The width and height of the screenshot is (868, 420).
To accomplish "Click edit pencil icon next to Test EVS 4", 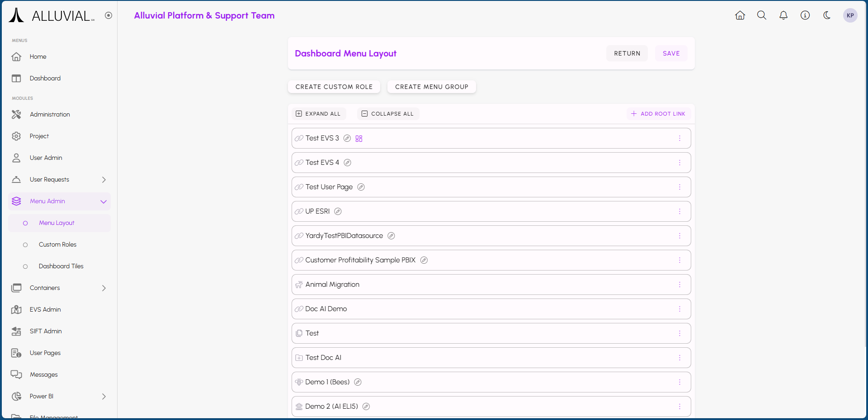I will (347, 163).
